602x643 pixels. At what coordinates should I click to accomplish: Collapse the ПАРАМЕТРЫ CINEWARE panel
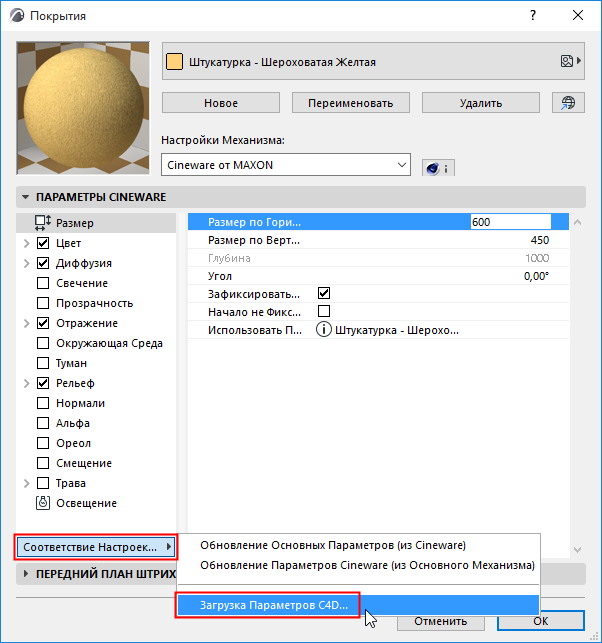click(25, 197)
